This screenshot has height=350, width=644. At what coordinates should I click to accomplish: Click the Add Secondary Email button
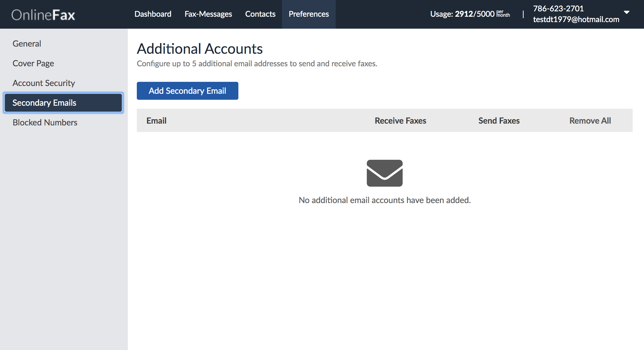tap(187, 90)
